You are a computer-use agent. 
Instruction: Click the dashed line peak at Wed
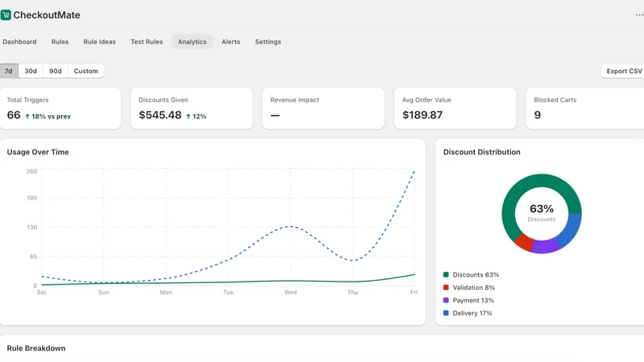coord(291,227)
